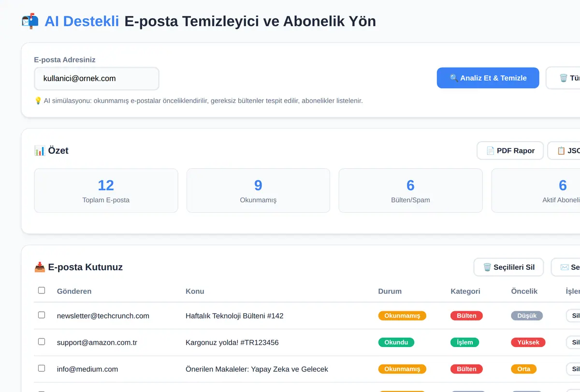Click Okunmamış badge in techcrunch row

[x=402, y=316]
